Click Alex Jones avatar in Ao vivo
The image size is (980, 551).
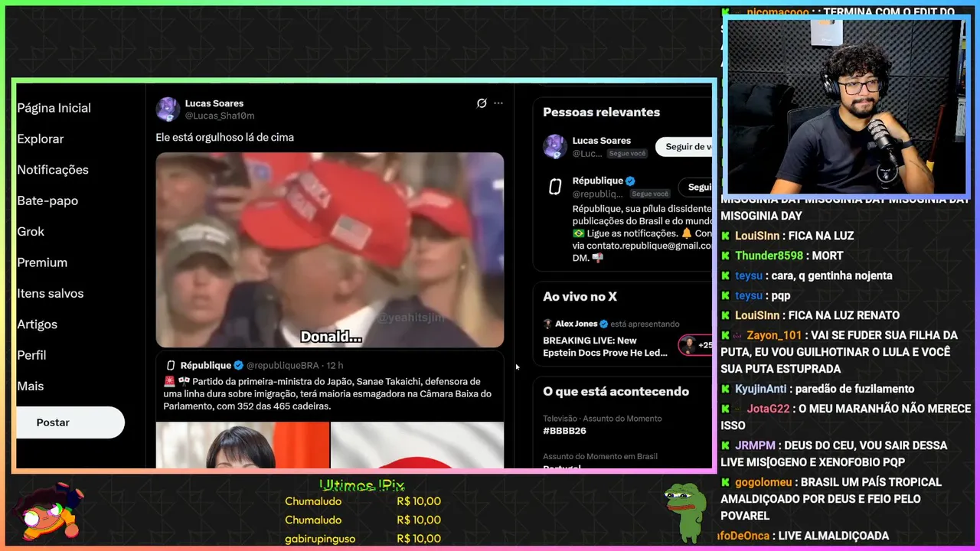547,324
